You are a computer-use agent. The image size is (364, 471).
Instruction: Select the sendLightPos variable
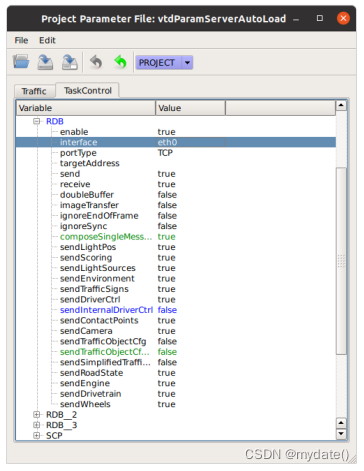pos(88,247)
